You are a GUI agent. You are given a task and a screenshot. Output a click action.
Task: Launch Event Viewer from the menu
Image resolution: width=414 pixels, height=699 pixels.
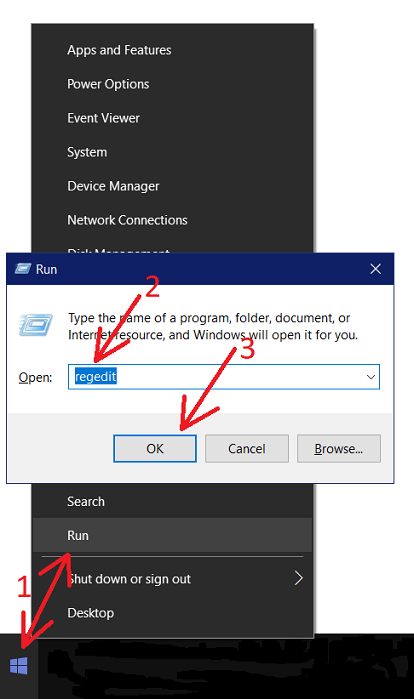(172, 118)
